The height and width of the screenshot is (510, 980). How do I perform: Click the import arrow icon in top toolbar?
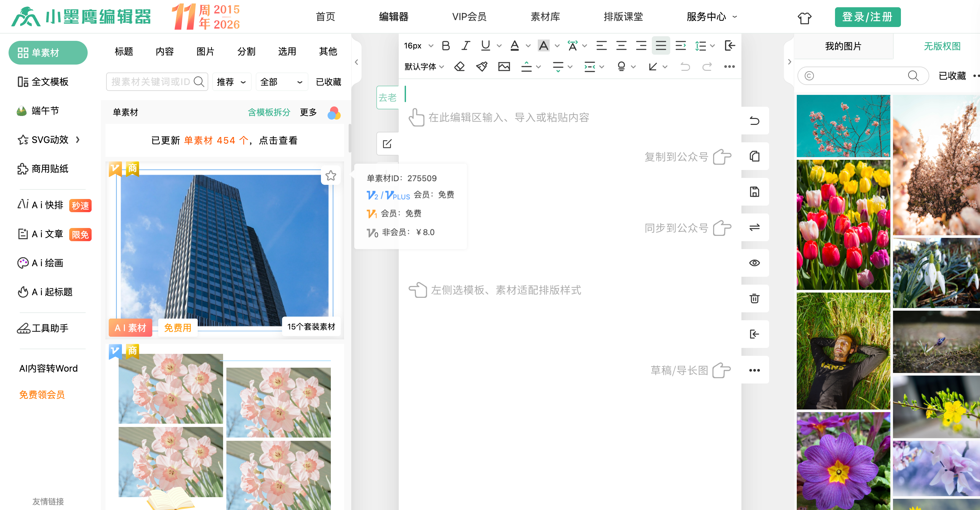[730, 46]
